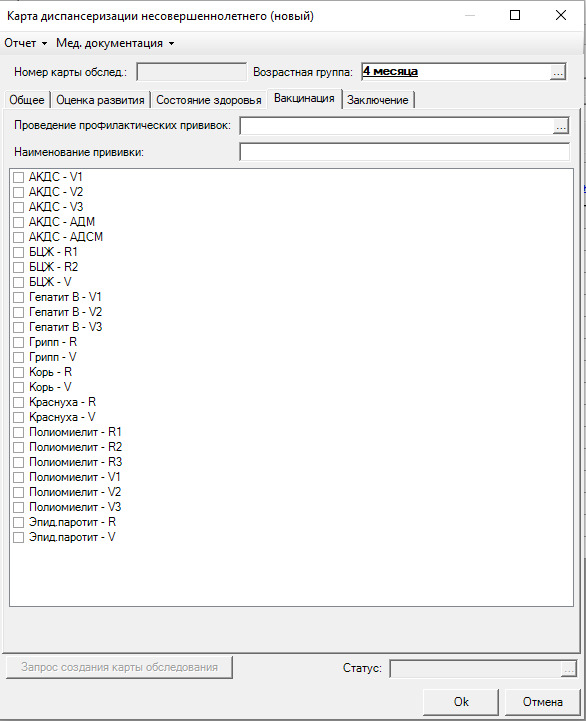Click the Отмена button
Image resolution: width=586 pixels, height=721 pixels.
coord(543,702)
